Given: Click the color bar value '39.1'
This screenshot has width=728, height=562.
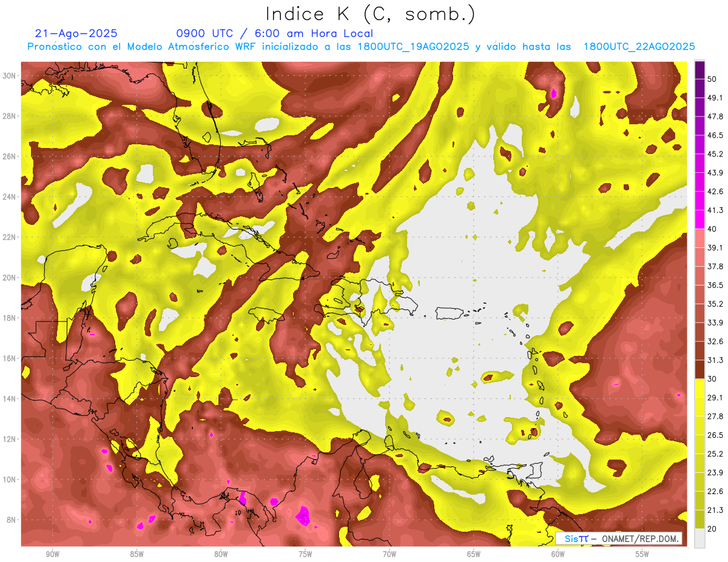Looking at the screenshot, I should click(x=715, y=247).
